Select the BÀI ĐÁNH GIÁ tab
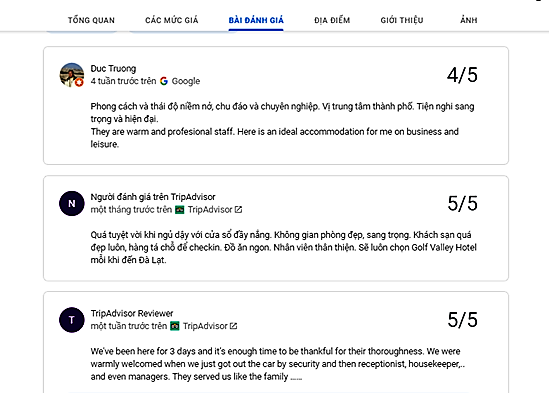The height and width of the screenshot is (393, 549). (256, 20)
